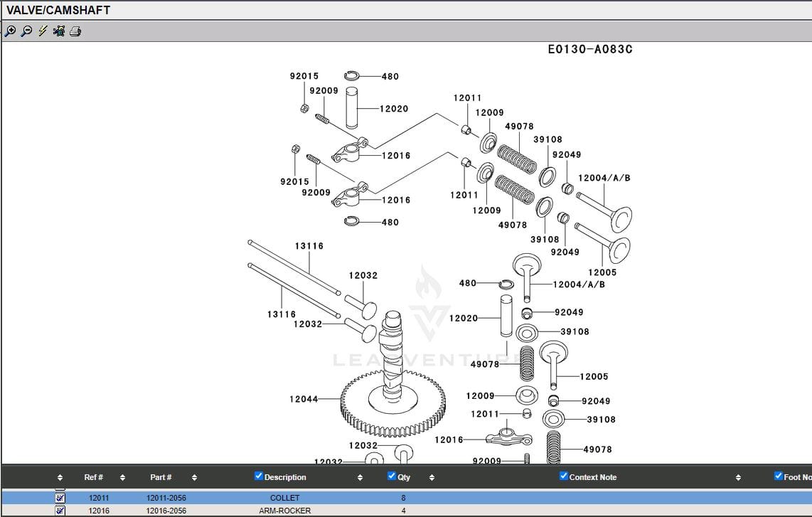
Task: Disable the Context Note column checkbox
Action: (564, 476)
